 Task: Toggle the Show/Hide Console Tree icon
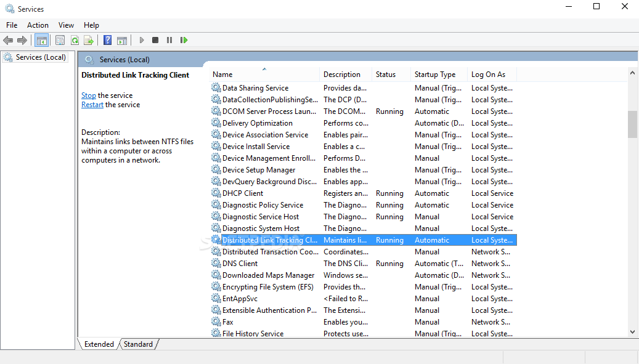[41, 40]
